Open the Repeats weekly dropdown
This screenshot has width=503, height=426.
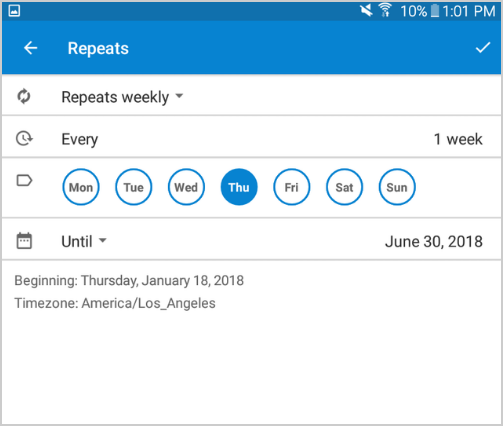coord(122,97)
